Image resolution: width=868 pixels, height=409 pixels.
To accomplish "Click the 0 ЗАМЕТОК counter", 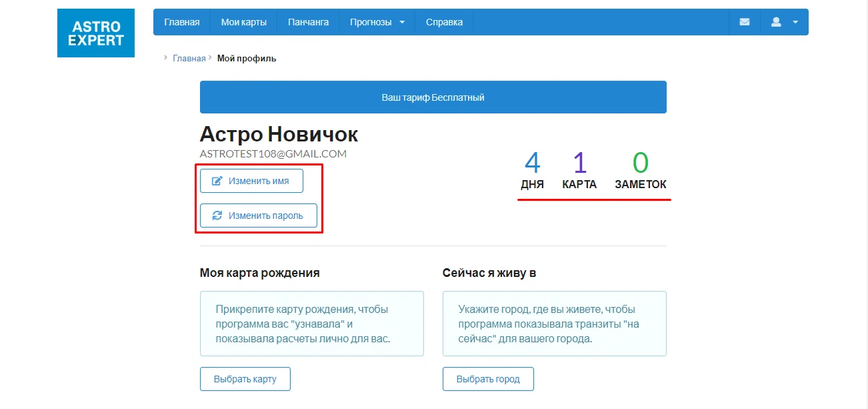I will [641, 171].
